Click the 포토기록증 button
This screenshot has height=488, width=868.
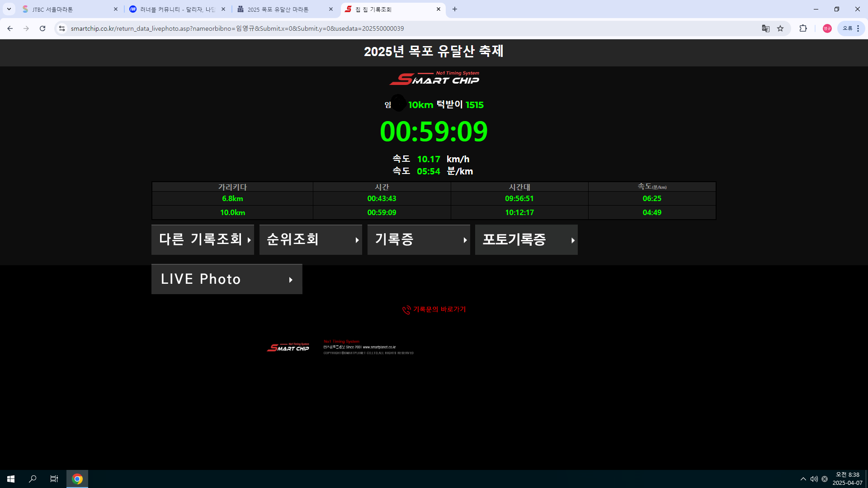tap(526, 239)
